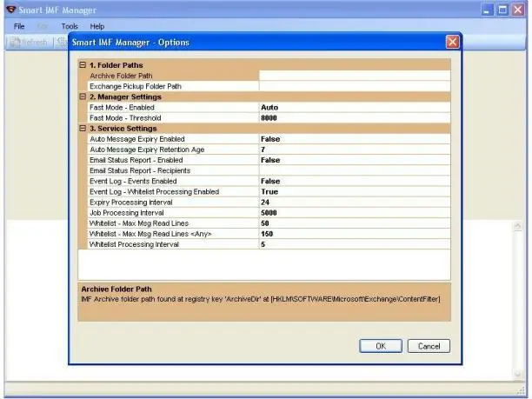
Task: Minimize the Smart IMF Manager window
Action: pos(487,10)
